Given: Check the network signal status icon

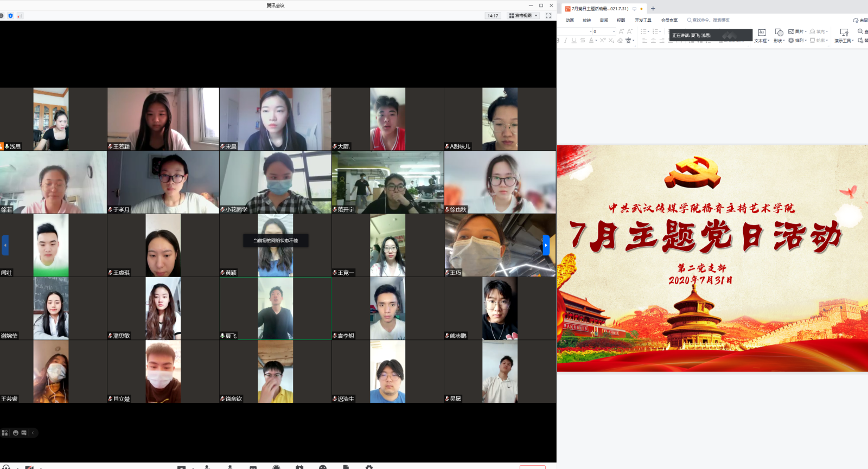Looking at the screenshot, I should point(20,16).
